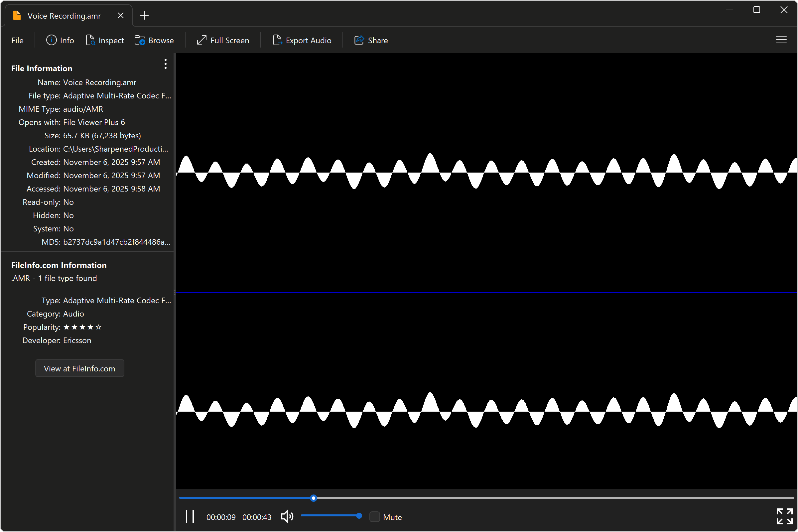Open the Info panel

coord(60,40)
